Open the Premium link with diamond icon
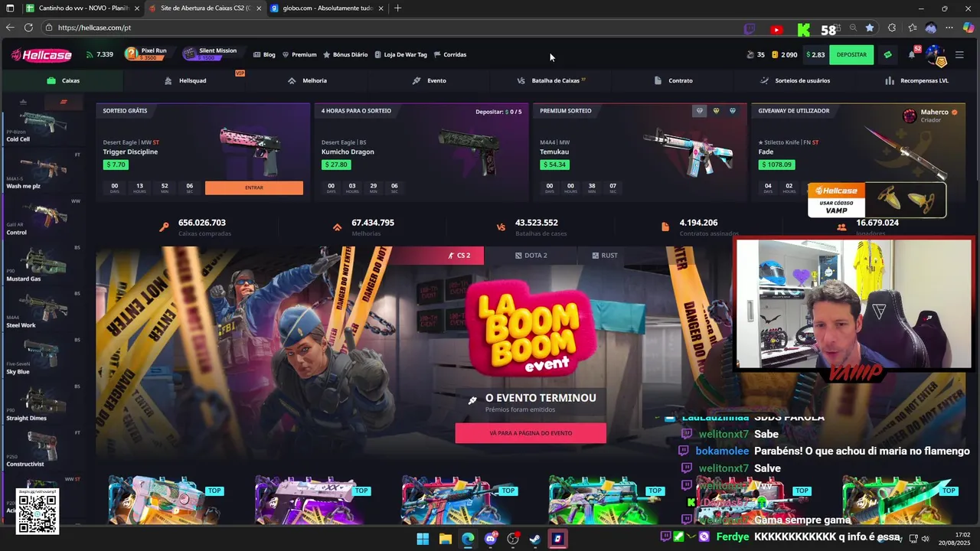The height and width of the screenshot is (551, 980). (299, 54)
